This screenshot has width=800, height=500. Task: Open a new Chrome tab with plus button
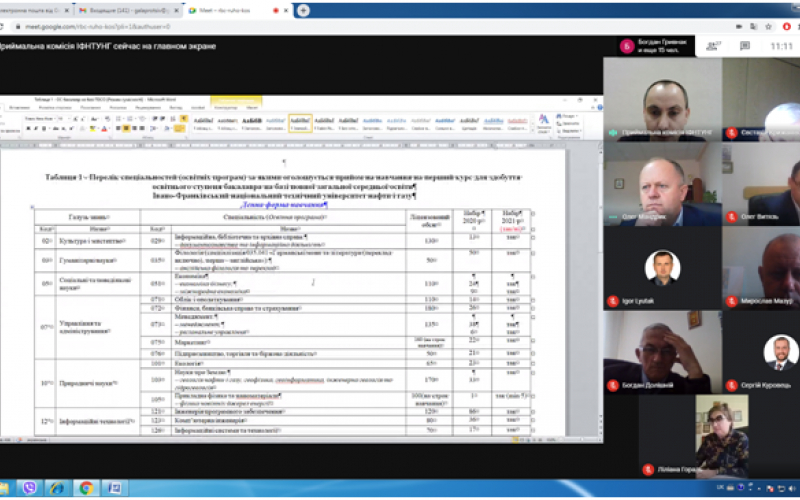[x=303, y=10]
